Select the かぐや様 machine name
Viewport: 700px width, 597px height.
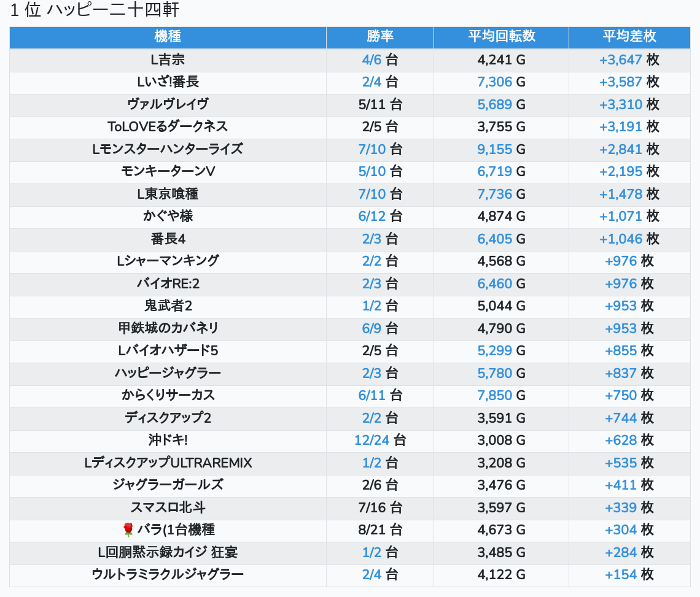pyautogui.click(x=168, y=217)
